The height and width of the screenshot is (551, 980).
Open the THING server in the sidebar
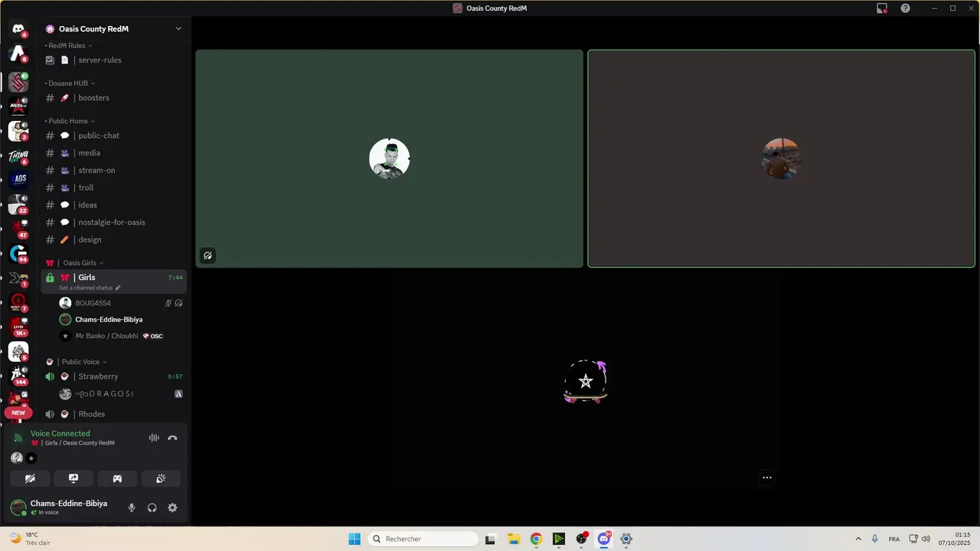(18, 155)
